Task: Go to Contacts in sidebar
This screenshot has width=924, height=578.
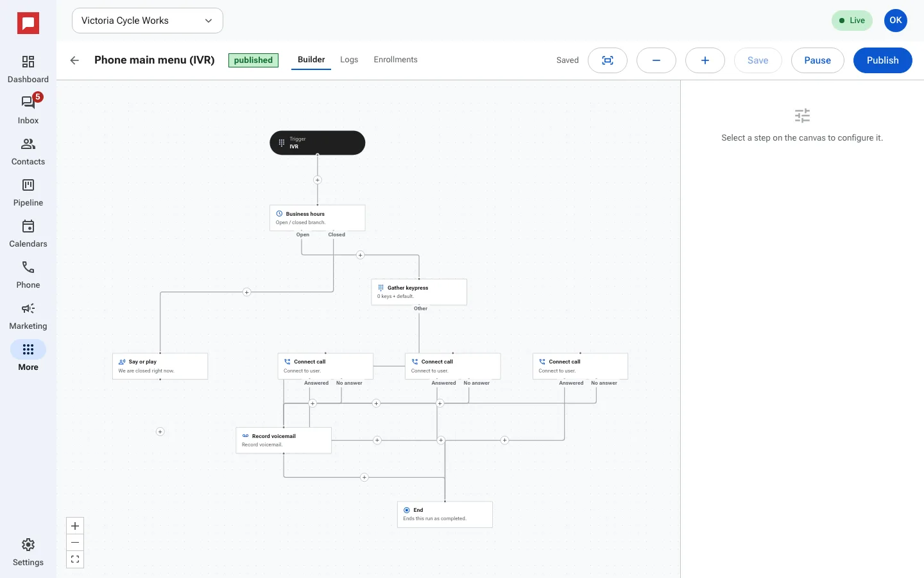Action: [28, 152]
